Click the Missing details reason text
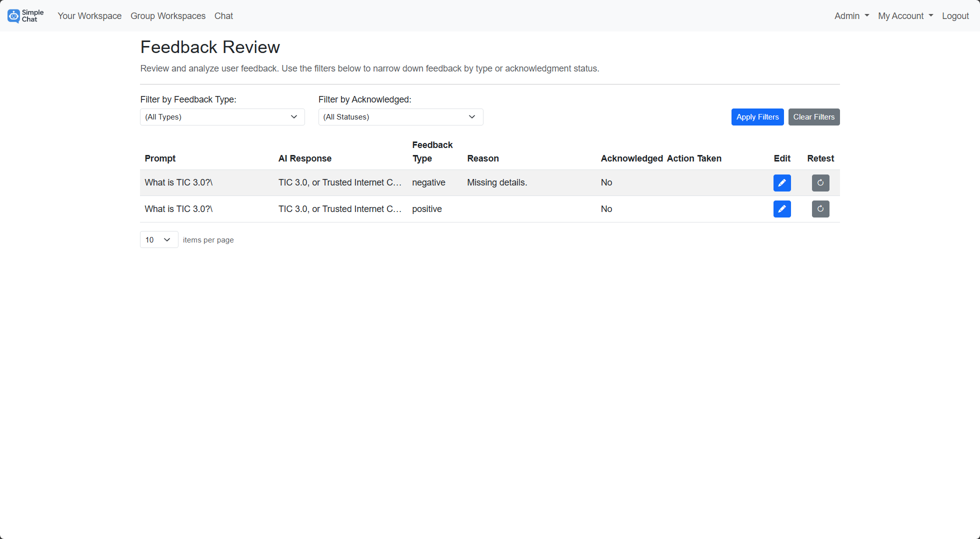 (497, 182)
